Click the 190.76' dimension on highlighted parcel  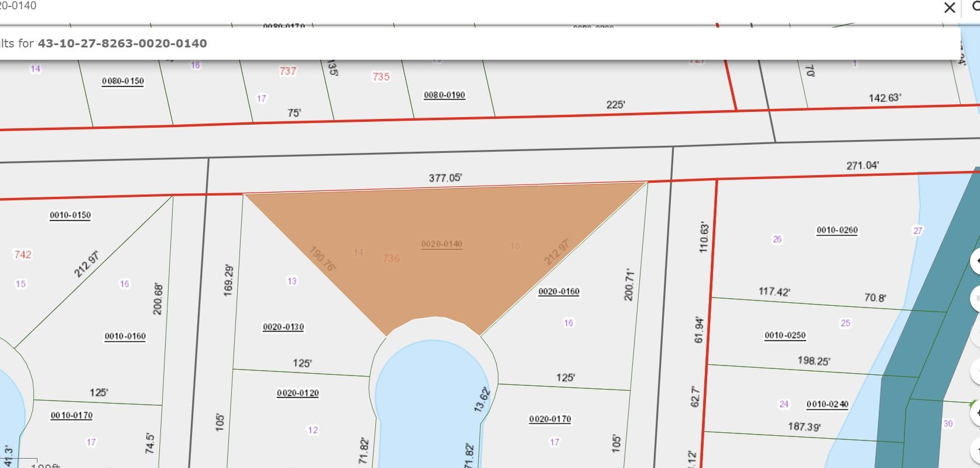tap(322, 259)
